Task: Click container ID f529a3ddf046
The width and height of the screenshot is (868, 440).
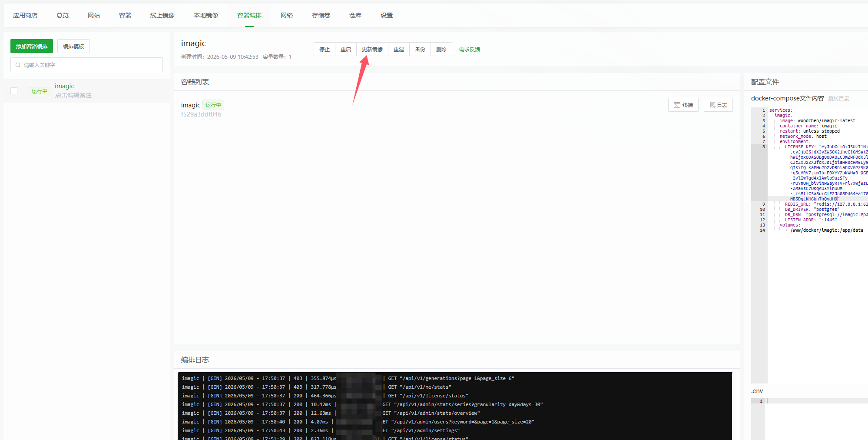Action: 201,114
